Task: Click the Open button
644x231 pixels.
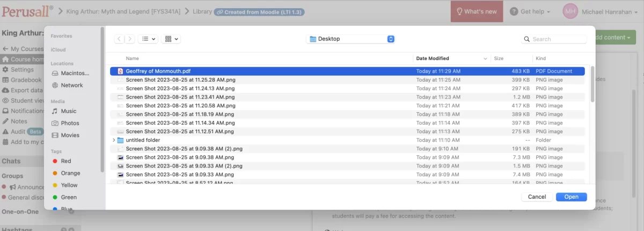Action: (x=571, y=197)
